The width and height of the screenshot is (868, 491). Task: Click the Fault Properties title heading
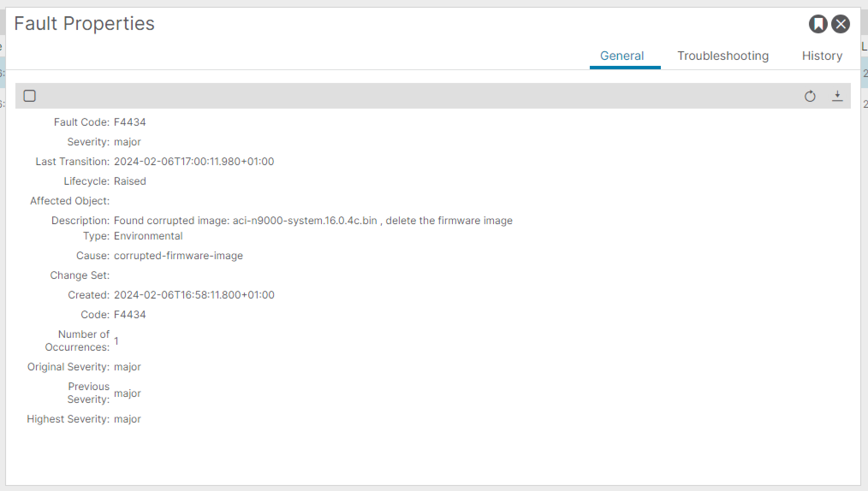coord(84,24)
